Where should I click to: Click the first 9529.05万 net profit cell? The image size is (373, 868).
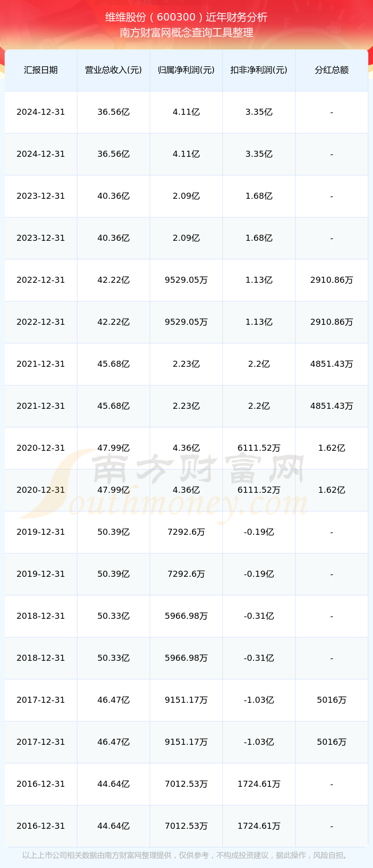(186, 280)
